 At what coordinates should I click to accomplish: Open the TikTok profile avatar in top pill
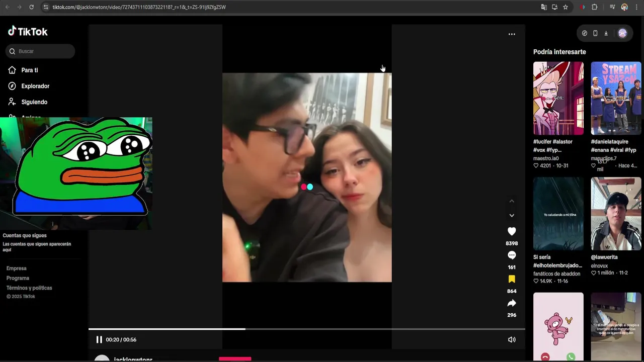(622, 33)
